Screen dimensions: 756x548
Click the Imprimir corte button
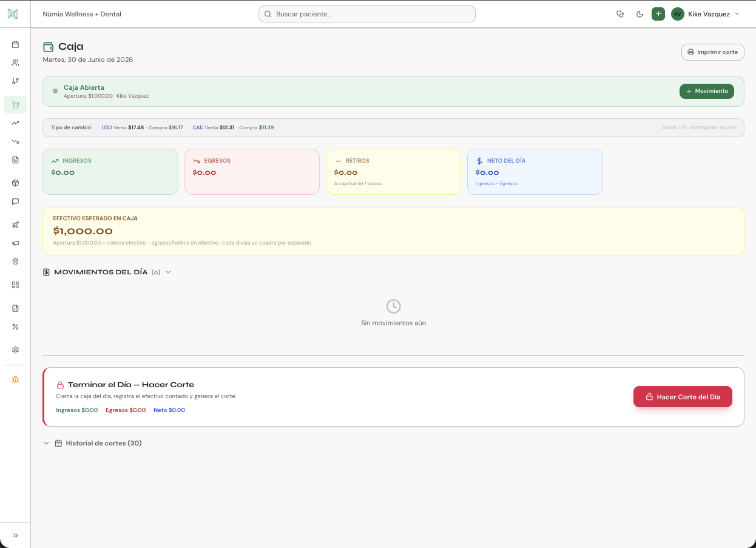click(713, 52)
